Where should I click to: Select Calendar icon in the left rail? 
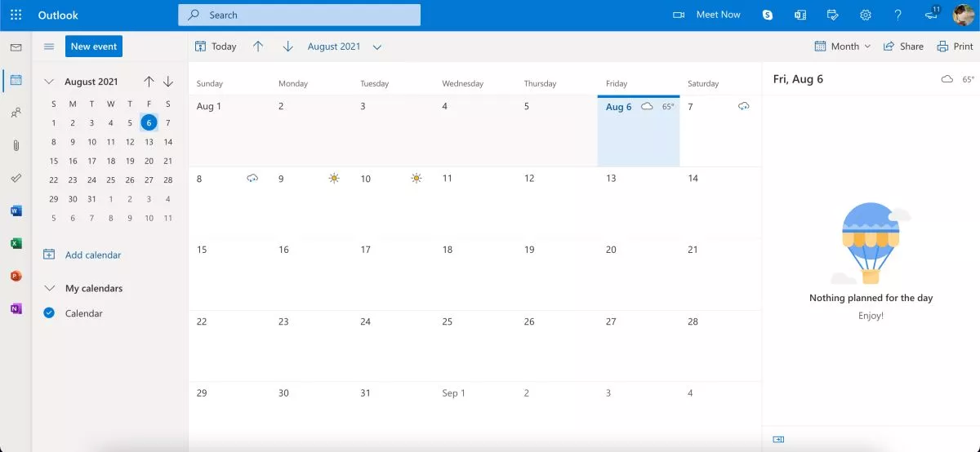(16, 80)
